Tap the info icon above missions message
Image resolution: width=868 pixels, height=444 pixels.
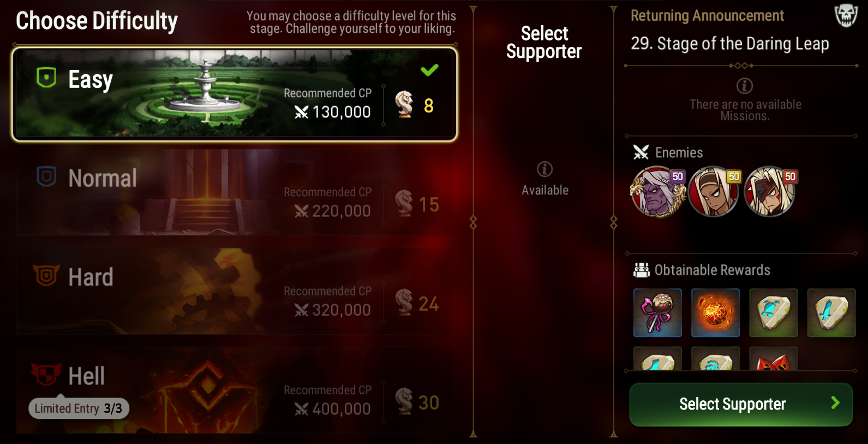point(745,86)
